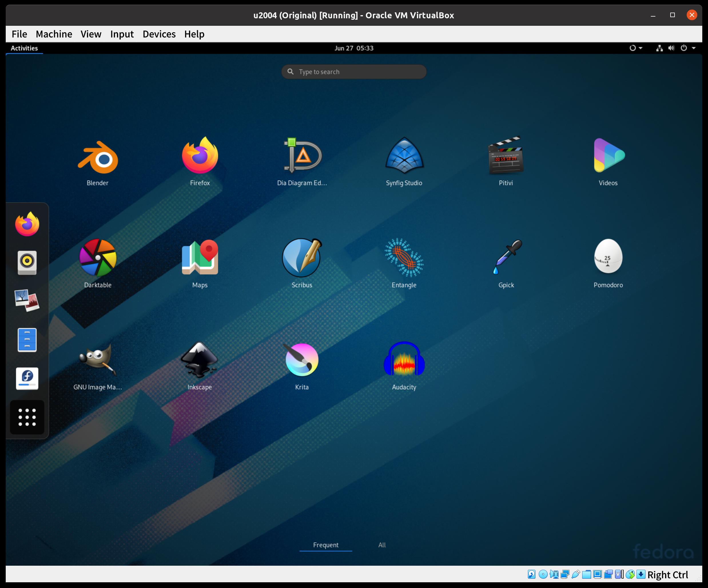
Task: Open the Files manager in the dock
Action: click(x=27, y=340)
